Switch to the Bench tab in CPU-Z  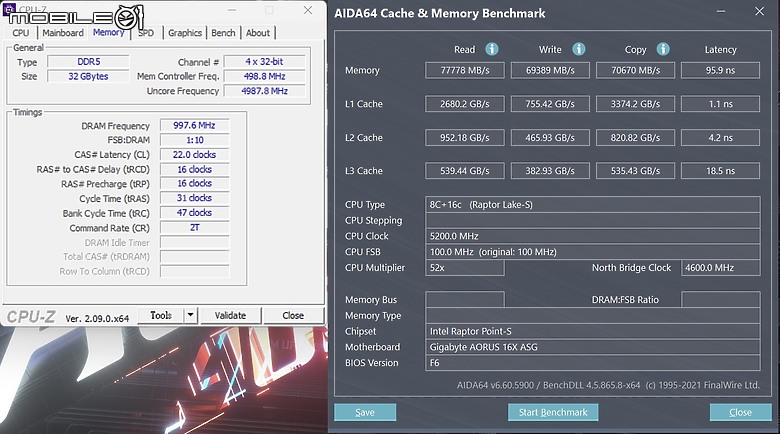[223, 33]
